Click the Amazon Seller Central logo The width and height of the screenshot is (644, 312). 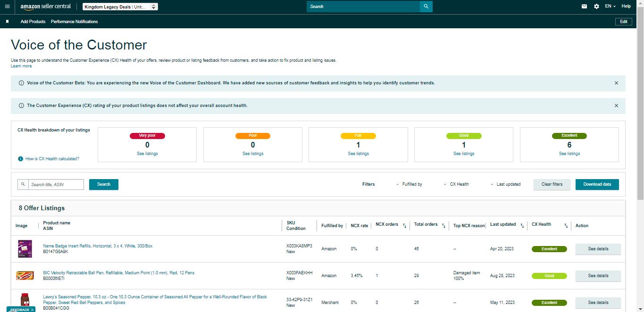tap(46, 7)
